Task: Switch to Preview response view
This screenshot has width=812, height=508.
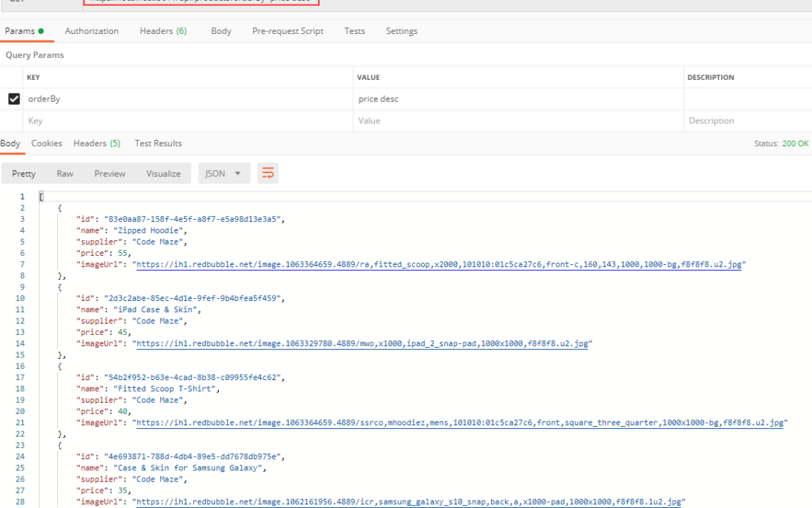Action: 110,173
